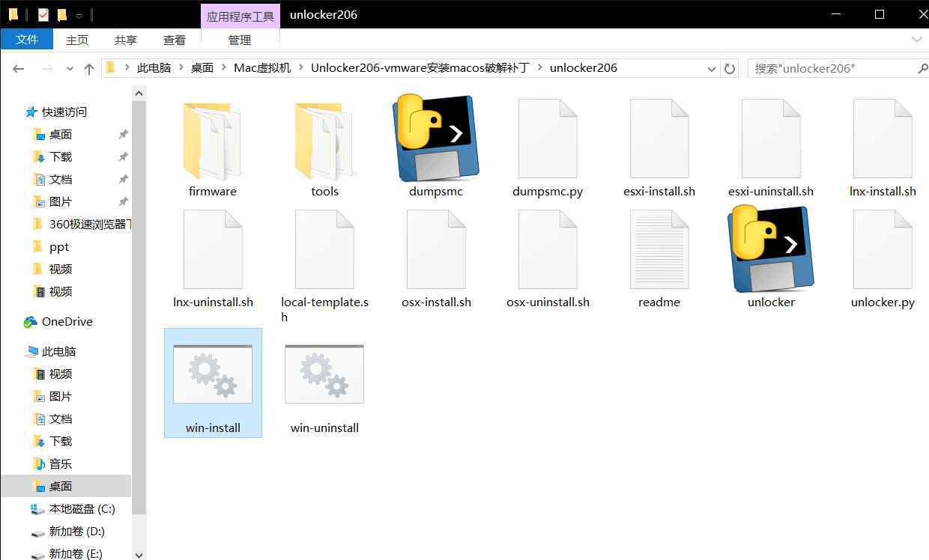Click the properties quick access toolbar icon
Viewport: 929px width, 560px height.
43,14
